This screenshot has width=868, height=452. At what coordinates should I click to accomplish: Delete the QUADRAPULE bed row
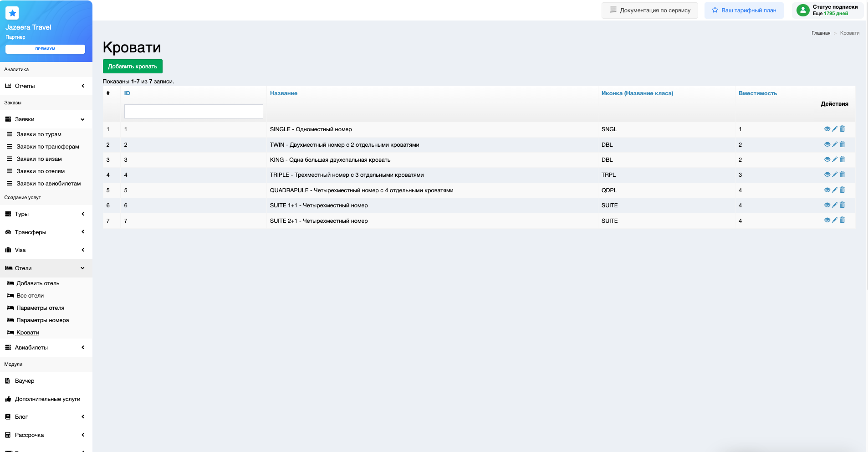pos(842,190)
